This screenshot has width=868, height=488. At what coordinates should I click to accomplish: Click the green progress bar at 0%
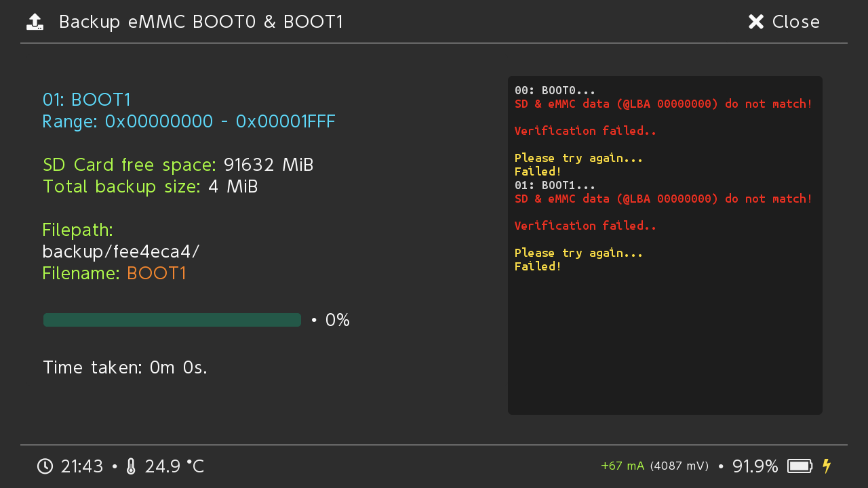pyautogui.click(x=172, y=319)
